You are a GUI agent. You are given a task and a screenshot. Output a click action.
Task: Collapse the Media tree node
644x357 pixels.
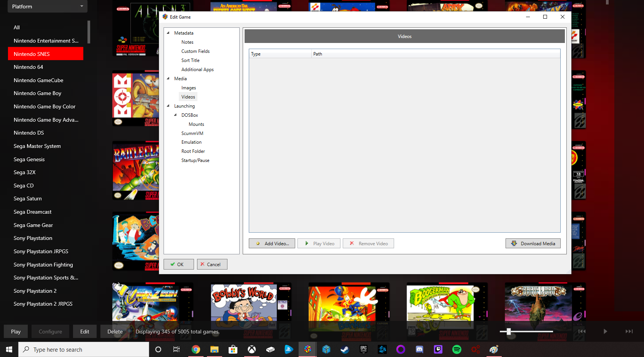(168, 79)
